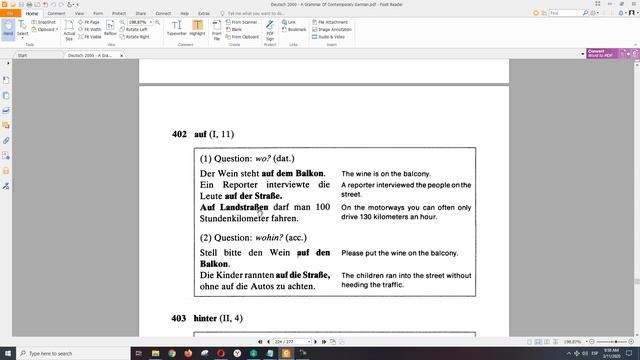Image resolution: width=640 pixels, height=360 pixels.
Task: Go to the last page
Action: pos(324,342)
